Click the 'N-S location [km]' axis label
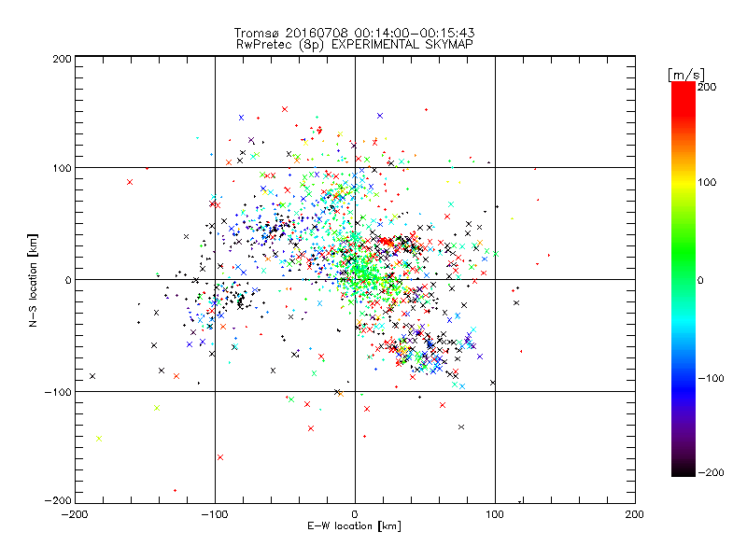 [33, 280]
